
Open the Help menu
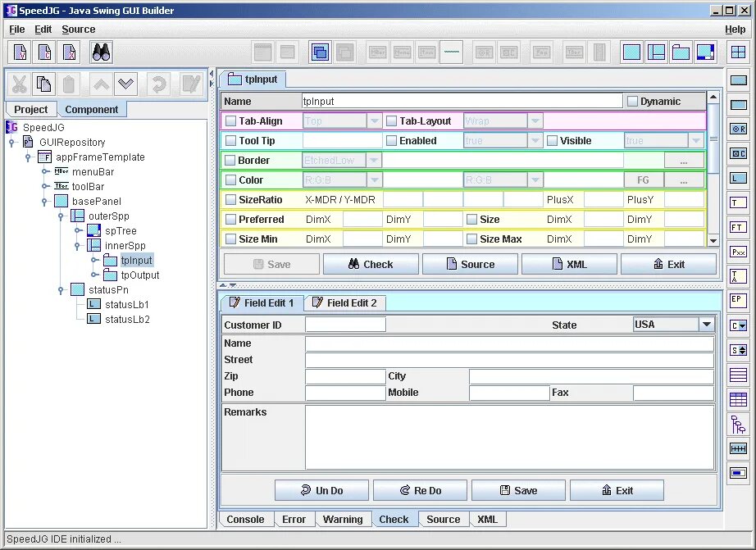[735, 30]
